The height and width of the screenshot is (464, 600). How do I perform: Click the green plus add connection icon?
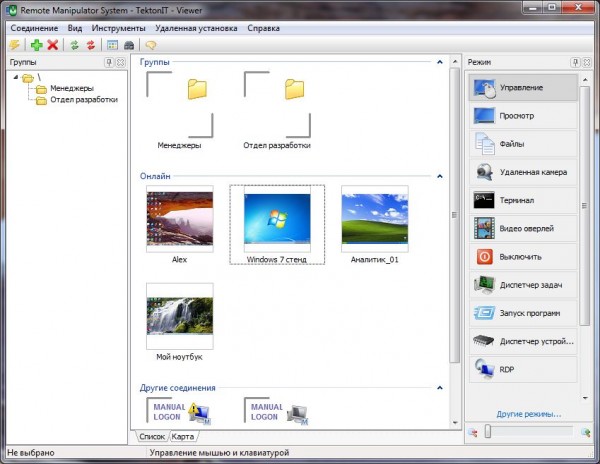click(36, 46)
